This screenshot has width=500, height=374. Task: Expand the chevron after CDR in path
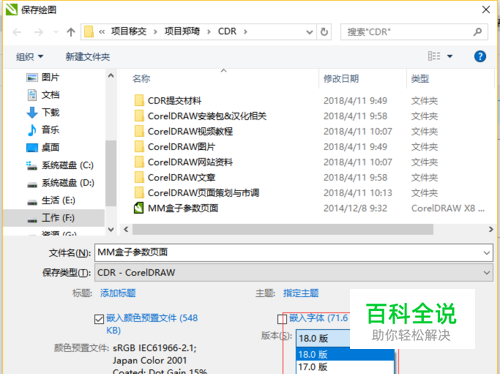pyautogui.click(x=245, y=32)
